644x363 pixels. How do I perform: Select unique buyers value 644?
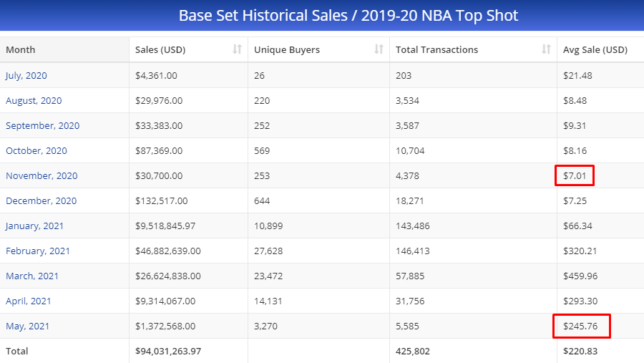pos(262,201)
